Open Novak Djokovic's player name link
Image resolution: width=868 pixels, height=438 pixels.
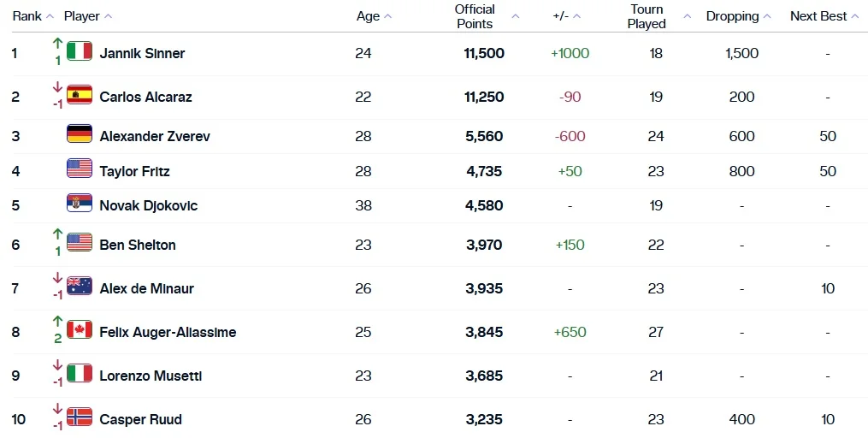(148, 205)
